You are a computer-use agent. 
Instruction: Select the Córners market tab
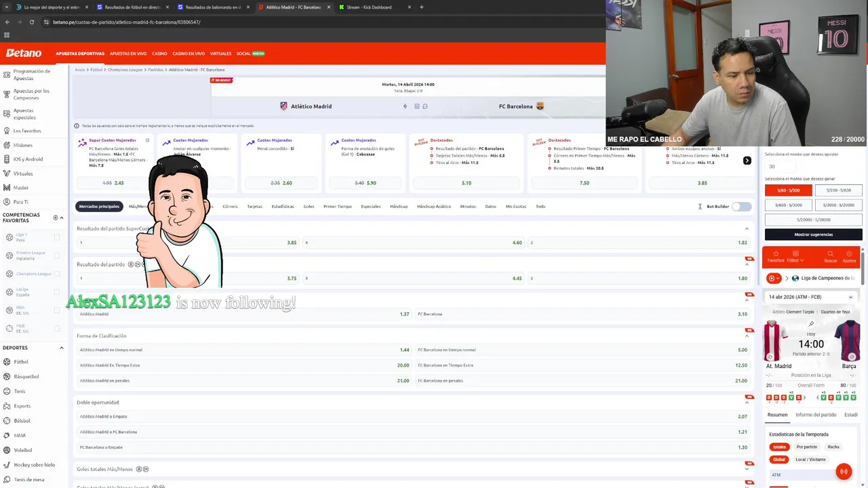[230, 206]
